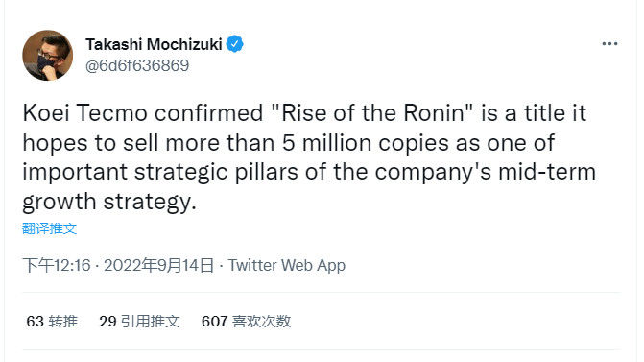Click "growth strategy." at tweet's end
This screenshot has height=362, width=644.
(x=109, y=203)
